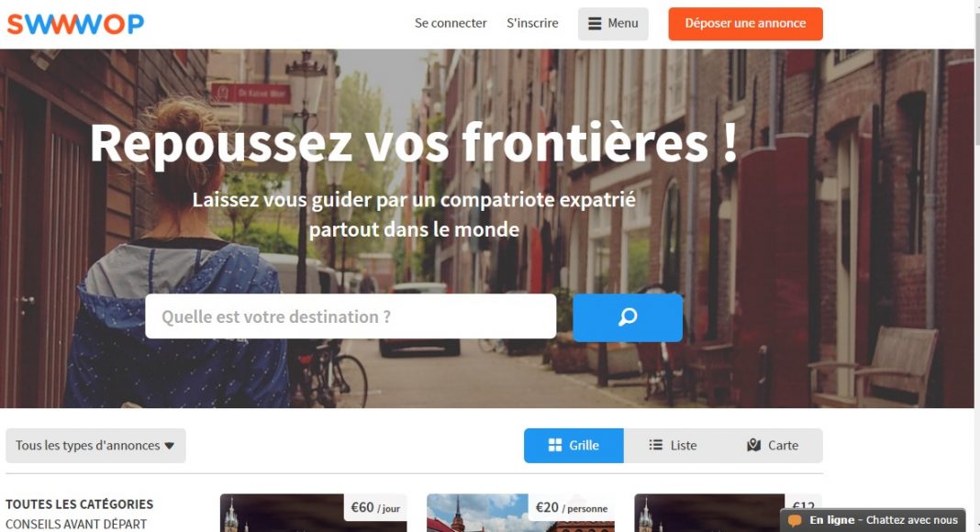Click the map marker icon beside Carte

753,445
